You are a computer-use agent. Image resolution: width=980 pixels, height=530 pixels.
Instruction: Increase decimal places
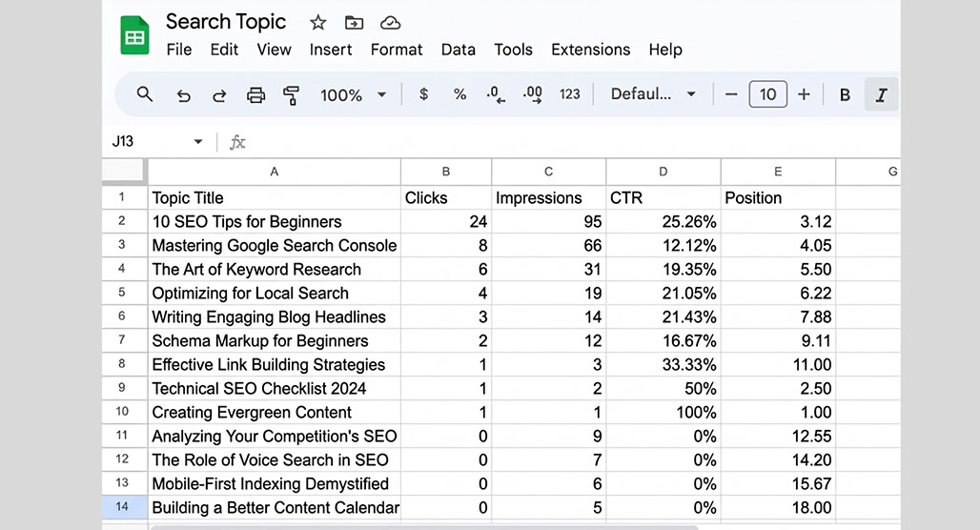pyautogui.click(x=533, y=94)
